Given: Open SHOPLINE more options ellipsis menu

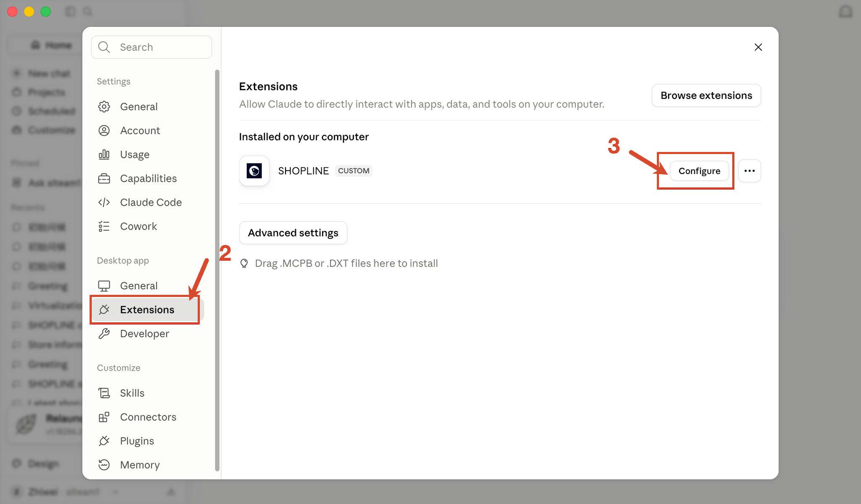Looking at the screenshot, I should 750,171.
